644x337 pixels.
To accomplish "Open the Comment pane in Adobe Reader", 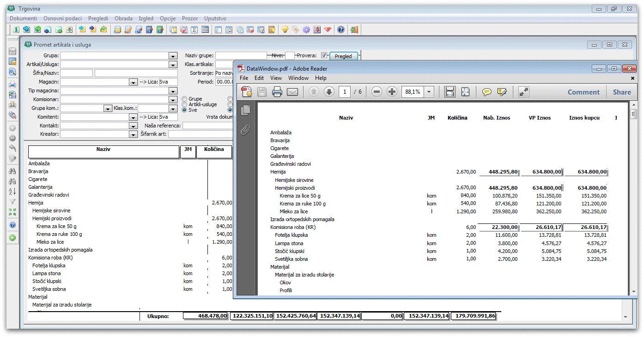I will point(583,92).
